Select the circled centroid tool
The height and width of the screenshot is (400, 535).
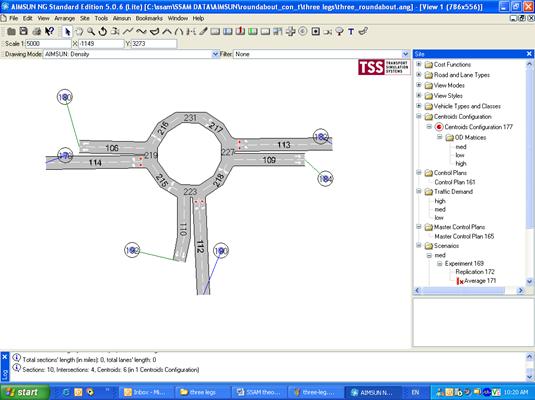click(303, 31)
